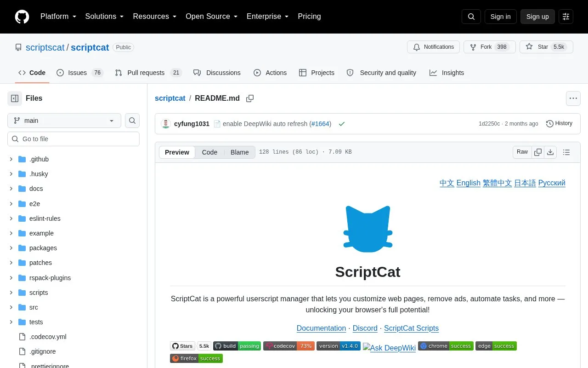The image size is (588, 368).
Task: Open the Documentation link in README
Action: [321, 328]
